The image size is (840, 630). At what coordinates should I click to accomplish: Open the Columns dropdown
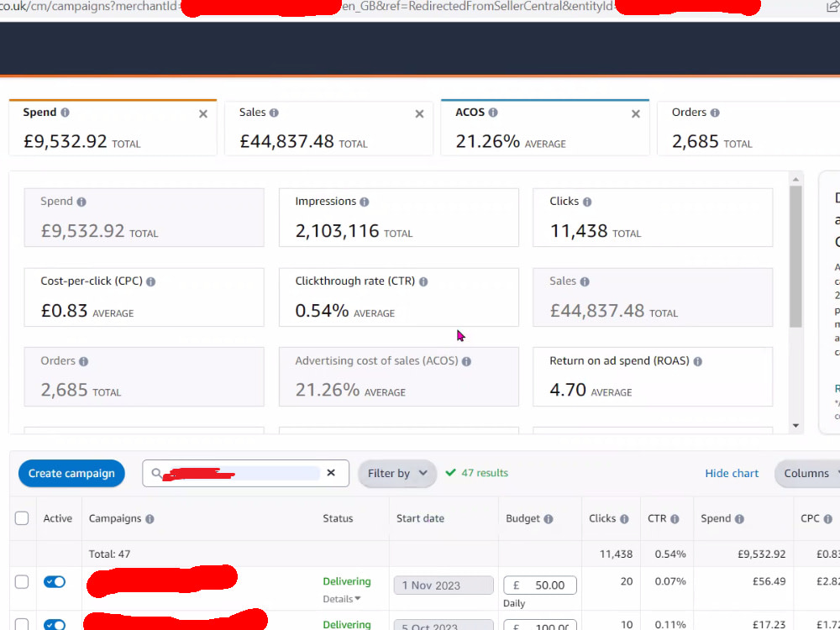(x=807, y=474)
